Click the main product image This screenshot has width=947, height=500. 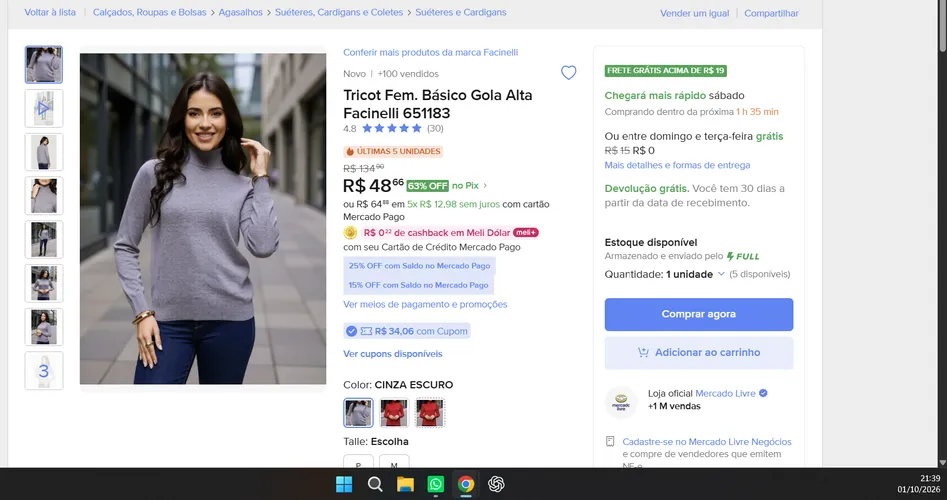(x=203, y=219)
